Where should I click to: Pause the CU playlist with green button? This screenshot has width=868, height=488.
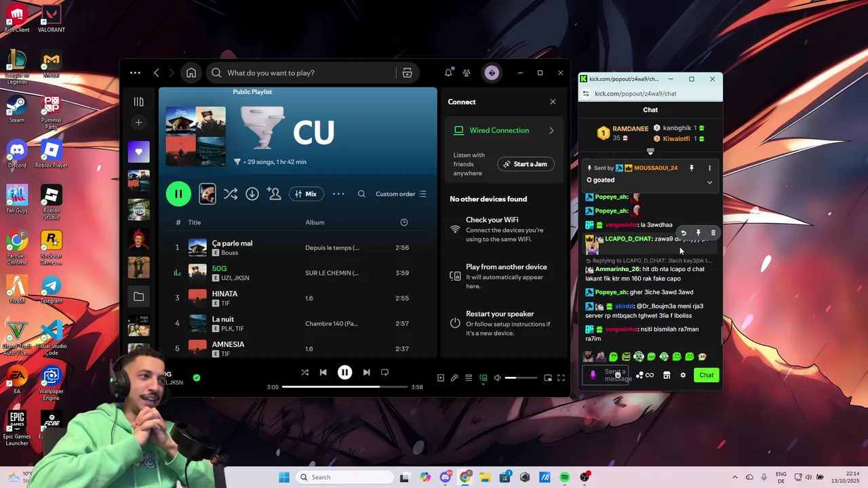pos(178,194)
